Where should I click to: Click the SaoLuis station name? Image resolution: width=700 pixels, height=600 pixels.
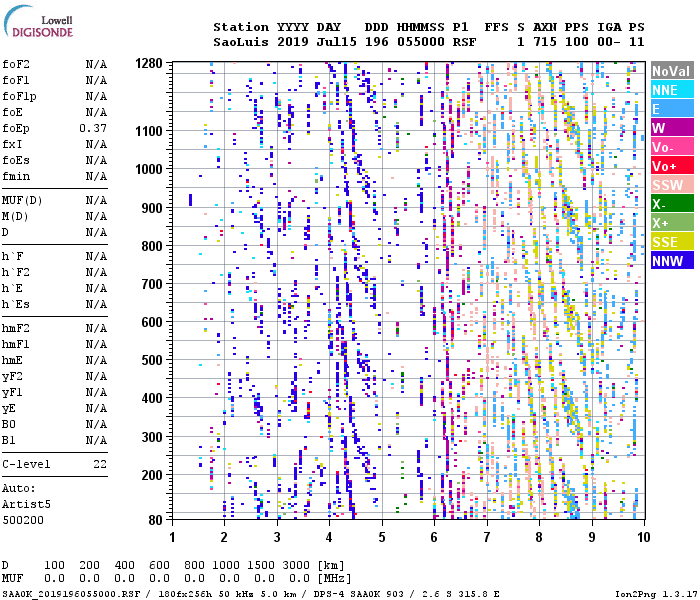tap(241, 42)
